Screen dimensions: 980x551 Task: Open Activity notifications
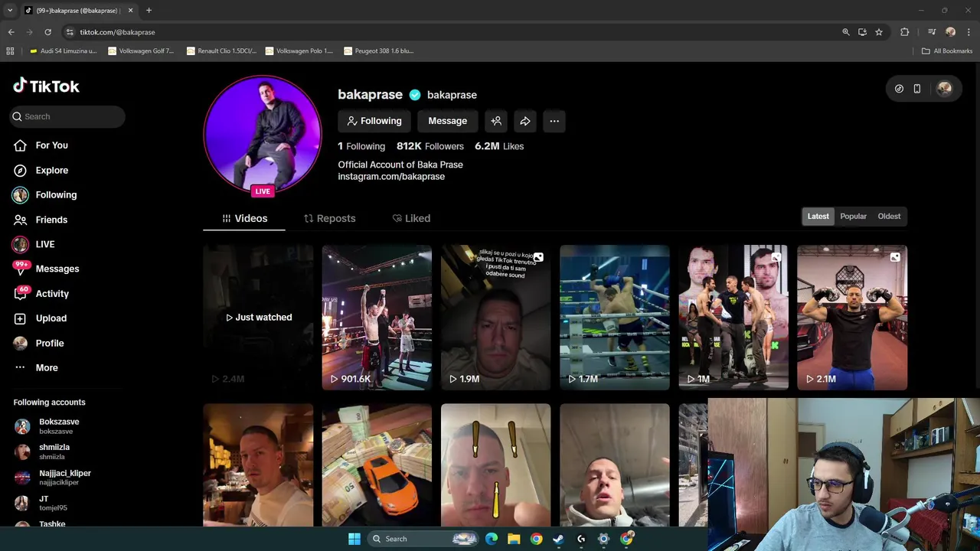52,294
